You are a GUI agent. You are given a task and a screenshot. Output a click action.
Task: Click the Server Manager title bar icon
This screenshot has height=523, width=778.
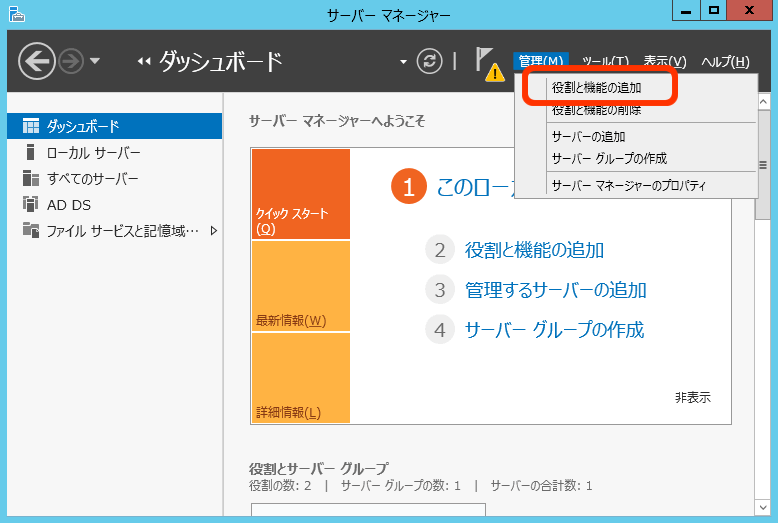point(17,14)
